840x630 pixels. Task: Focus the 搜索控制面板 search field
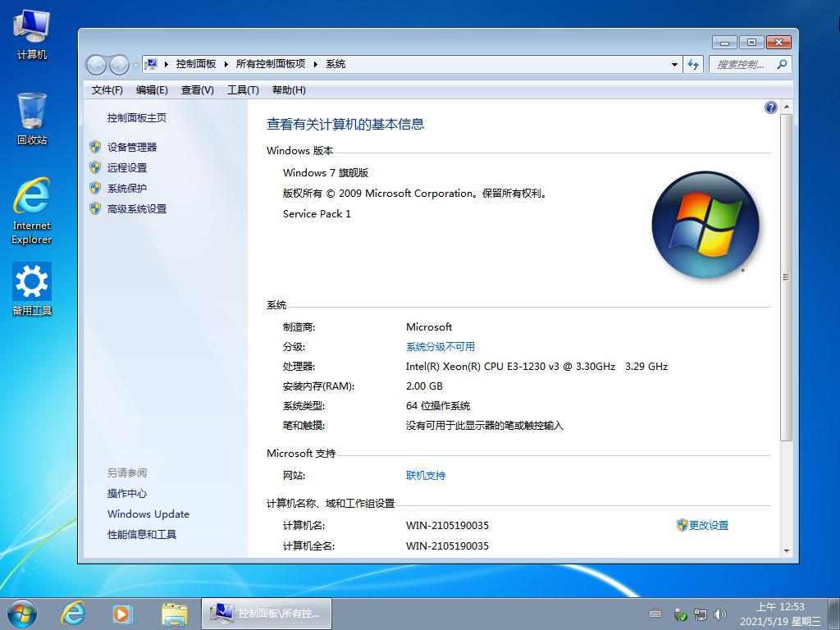click(741, 65)
